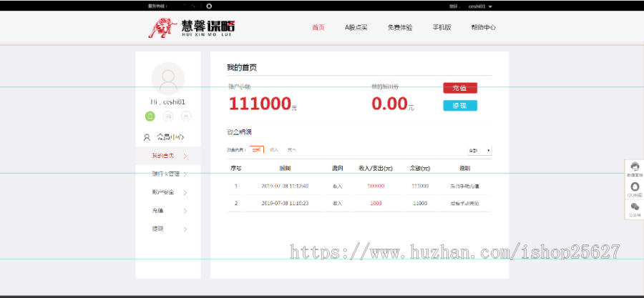Click the chevron beside 充值 in the sidebar
Viewport: 644px width, 298px height.
pos(185,211)
